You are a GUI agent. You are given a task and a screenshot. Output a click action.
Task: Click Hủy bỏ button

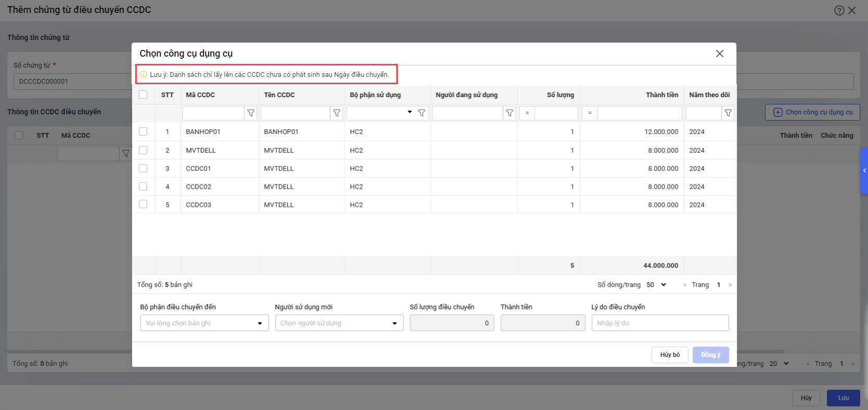(670, 355)
